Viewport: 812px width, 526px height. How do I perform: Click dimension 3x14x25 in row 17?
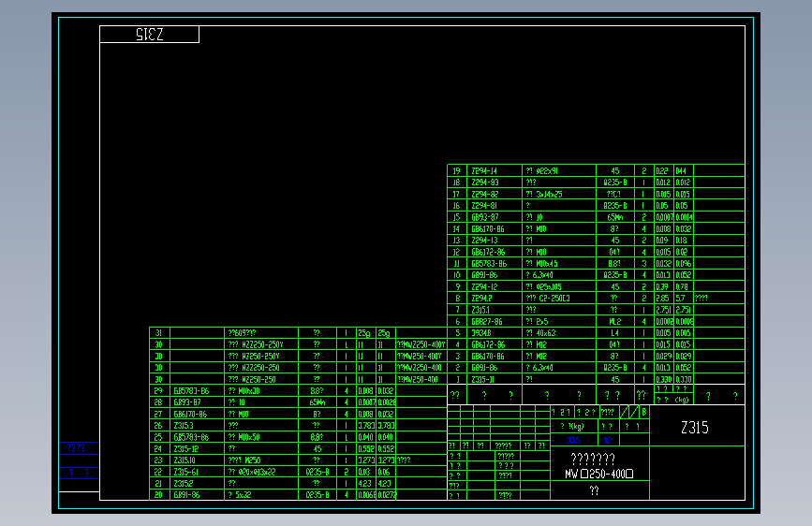[x=549, y=194]
